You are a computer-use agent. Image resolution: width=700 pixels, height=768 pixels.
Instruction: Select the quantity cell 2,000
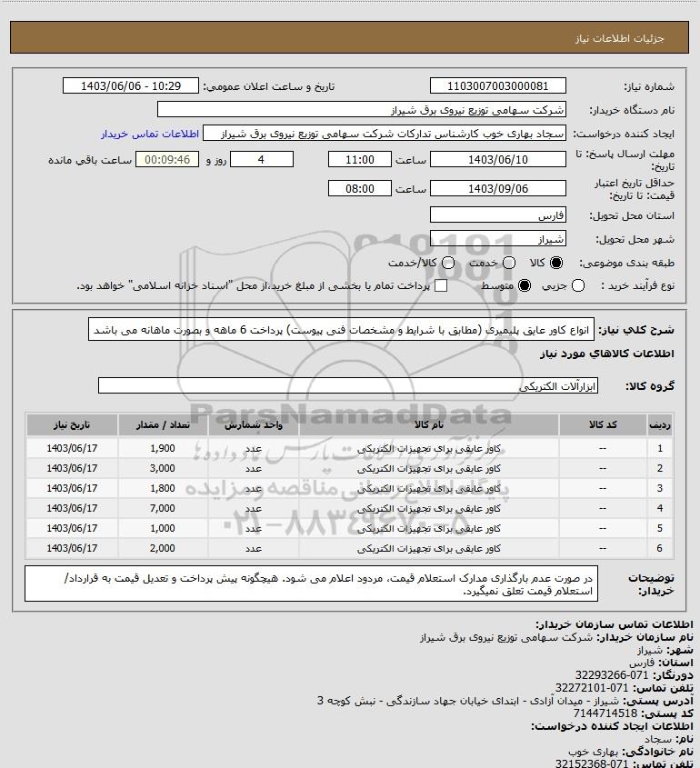(163, 548)
